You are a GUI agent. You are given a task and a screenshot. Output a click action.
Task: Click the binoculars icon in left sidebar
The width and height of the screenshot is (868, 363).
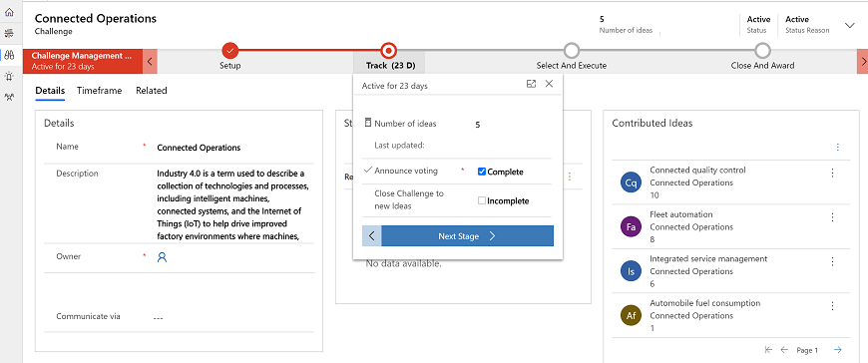[x=9, y=55]
